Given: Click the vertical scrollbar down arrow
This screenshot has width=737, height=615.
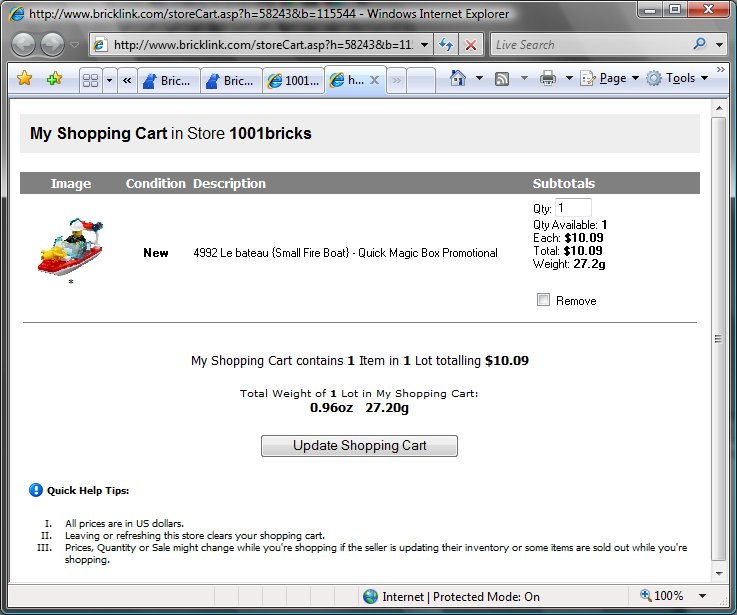Looking at the screenshot, I should [x=719, y=573].
